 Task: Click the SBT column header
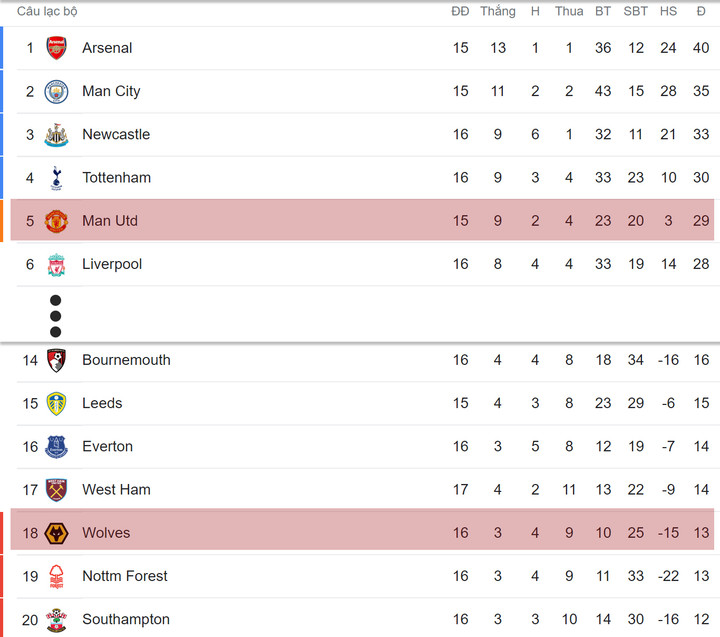[636, 12]
